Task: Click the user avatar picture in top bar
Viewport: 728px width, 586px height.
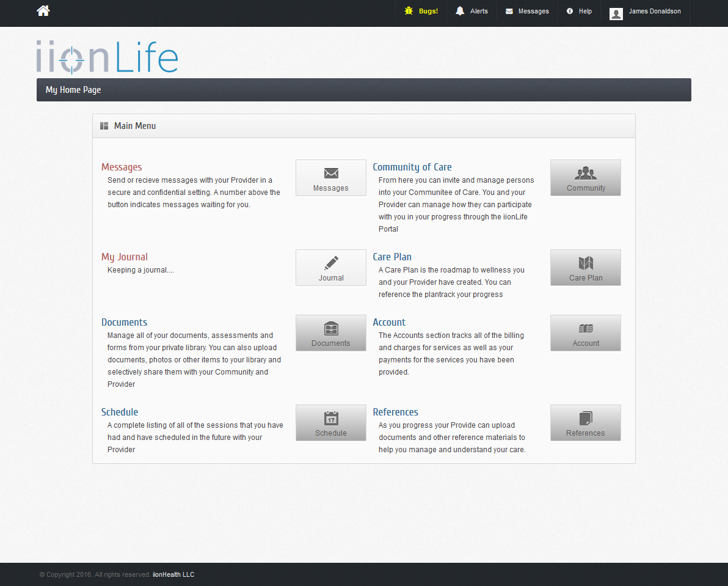Action: coord(616,13)
